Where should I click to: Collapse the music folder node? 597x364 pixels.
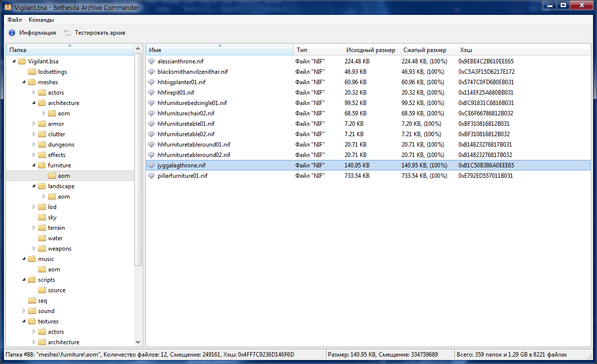(24, 259)
